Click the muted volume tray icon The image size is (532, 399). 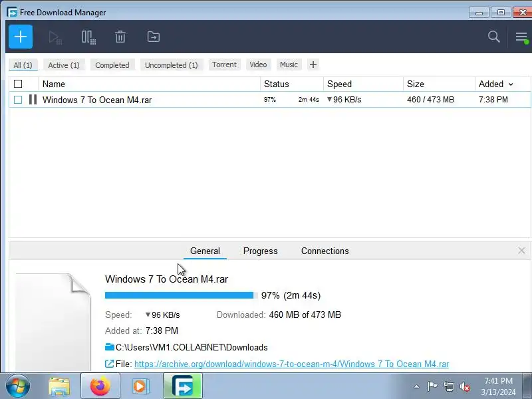465,386
